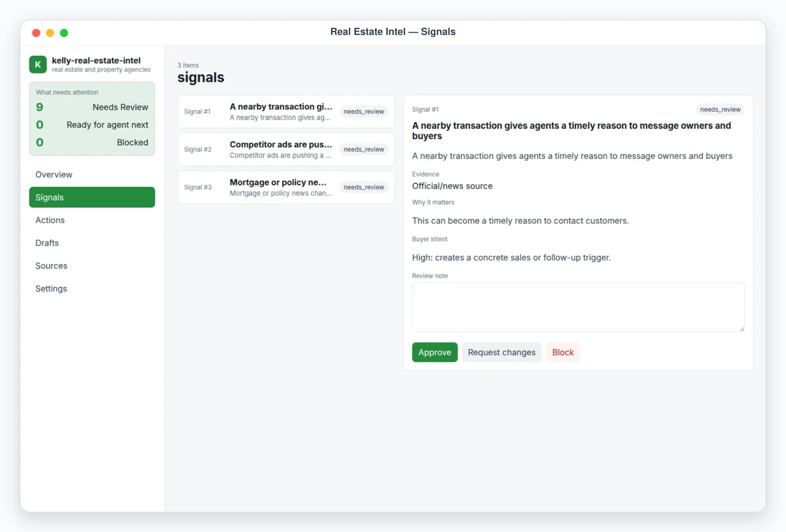Screen dimensions: 786x532
Task: Click the Needs Review count row
Action: pos(92,107)
